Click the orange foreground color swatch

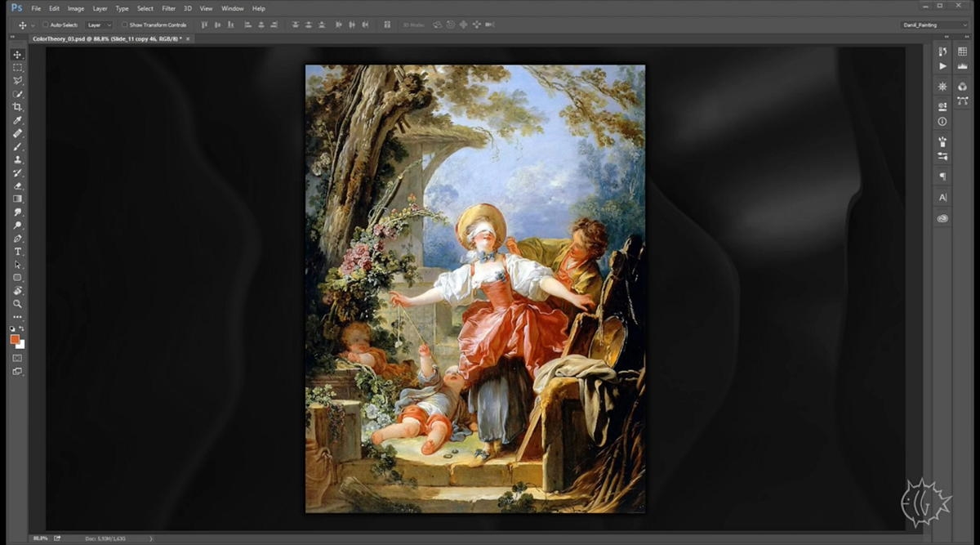pos(14,339)
